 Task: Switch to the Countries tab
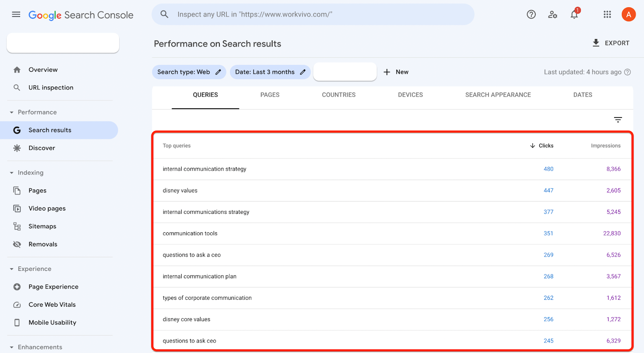tap(339, 95)
